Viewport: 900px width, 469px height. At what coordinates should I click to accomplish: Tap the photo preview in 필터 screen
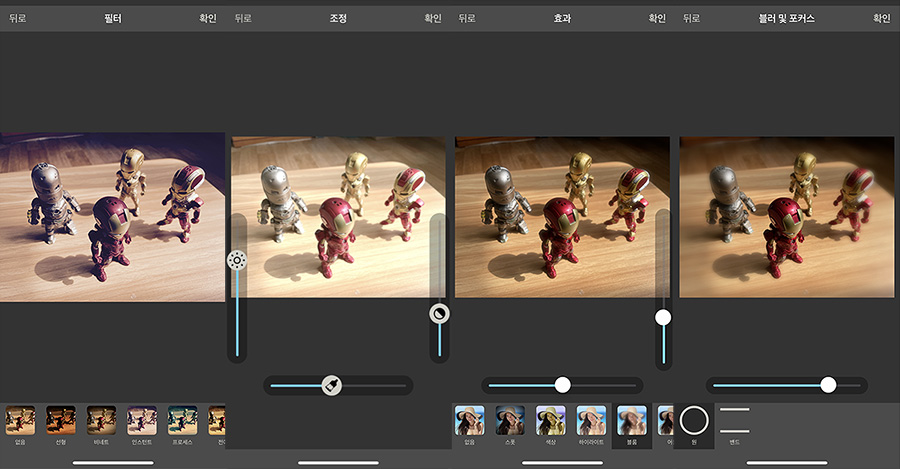tap(112, 217)
